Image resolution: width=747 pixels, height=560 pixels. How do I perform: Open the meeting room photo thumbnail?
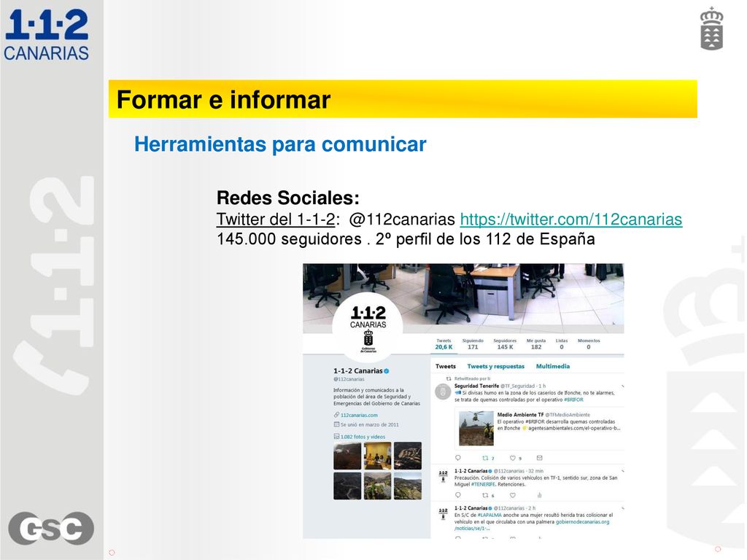(x=377, y=456)
